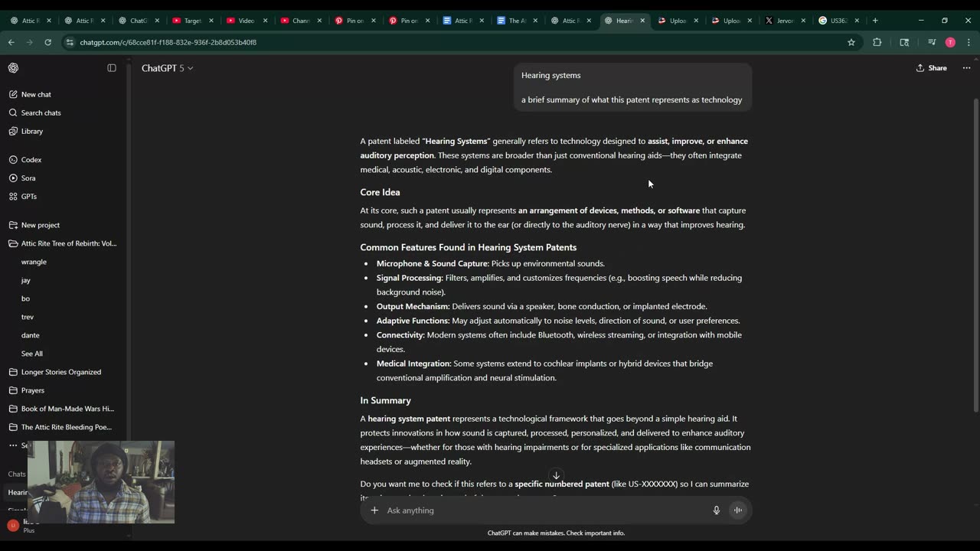Switch to the Target YouTube tab
The height and width of the screenshot is (551, 980).
point(191,21)
